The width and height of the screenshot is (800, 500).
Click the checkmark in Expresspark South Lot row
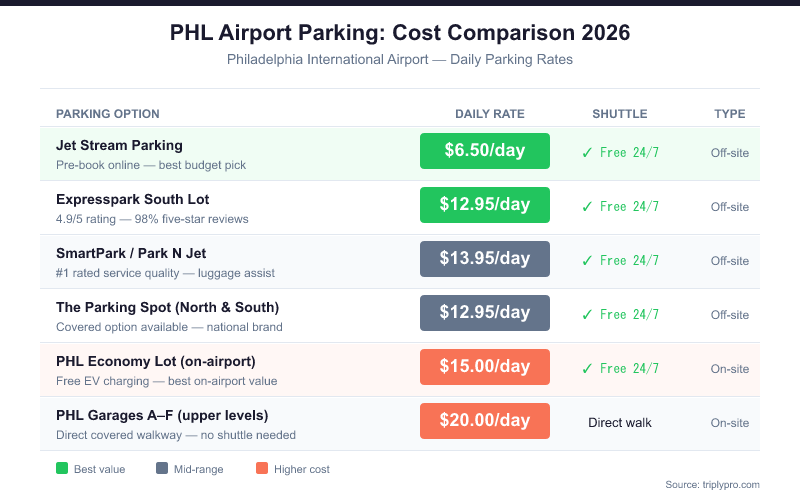pyautogui.click(x=587, y=207)
